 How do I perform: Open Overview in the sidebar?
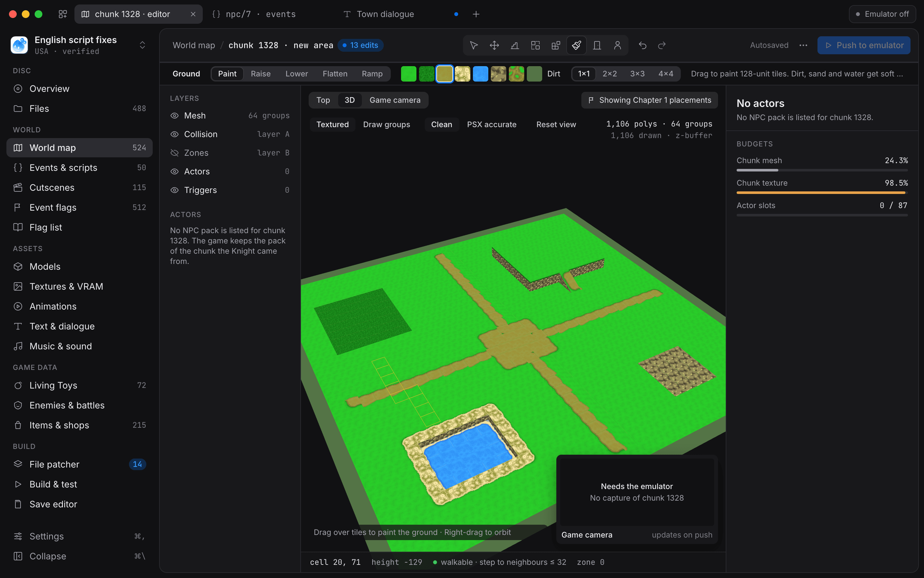80,89
